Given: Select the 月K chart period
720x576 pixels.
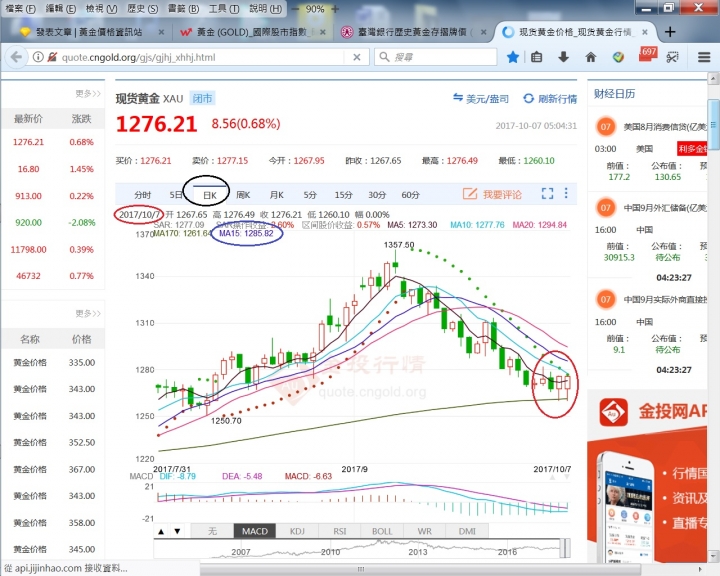Looking at the screenshot, I should [276, 195].
